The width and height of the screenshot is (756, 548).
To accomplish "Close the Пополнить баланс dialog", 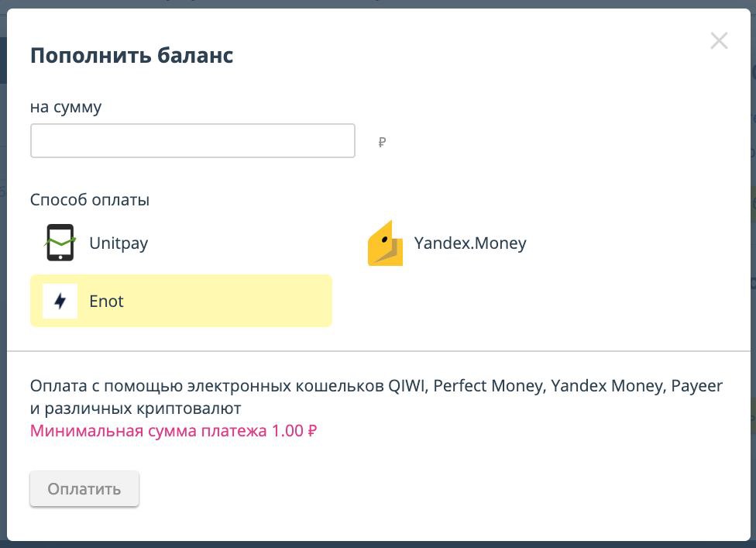I will [719, 41].
